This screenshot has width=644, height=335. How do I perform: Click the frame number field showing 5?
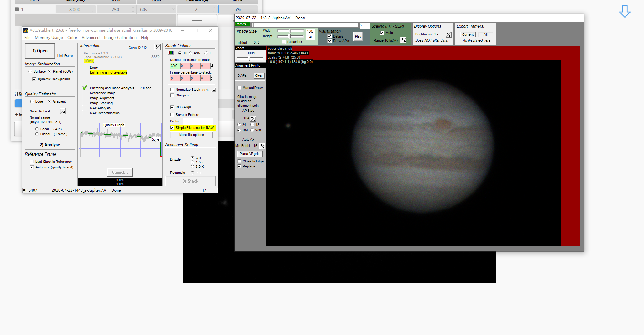click(x=364, y=25)
